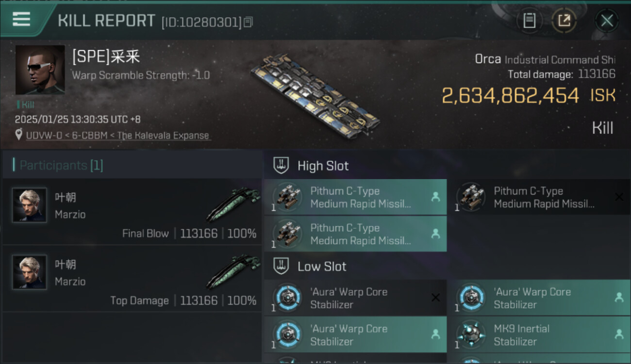This screenshot has height=364, width=631.
Task: Select destroyed Pithum C-Type launcher item
Action: [x=539, y=198]
